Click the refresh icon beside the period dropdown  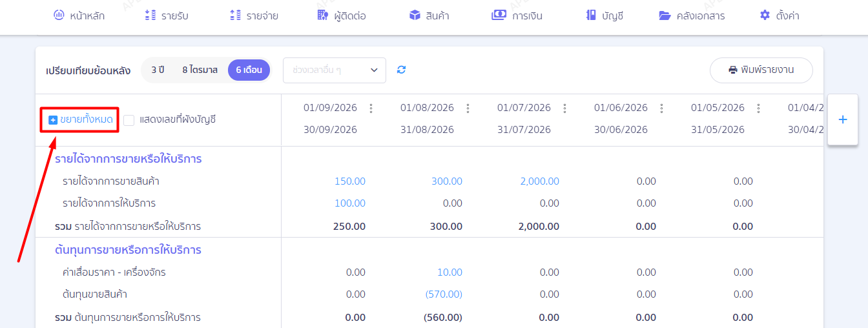click(x=401, y=70)
